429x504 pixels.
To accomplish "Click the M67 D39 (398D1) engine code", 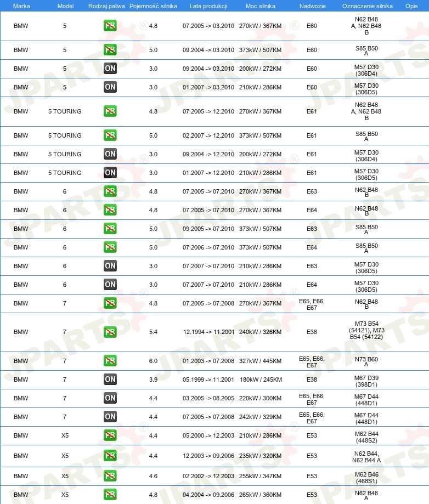I will tap(366, 381).
